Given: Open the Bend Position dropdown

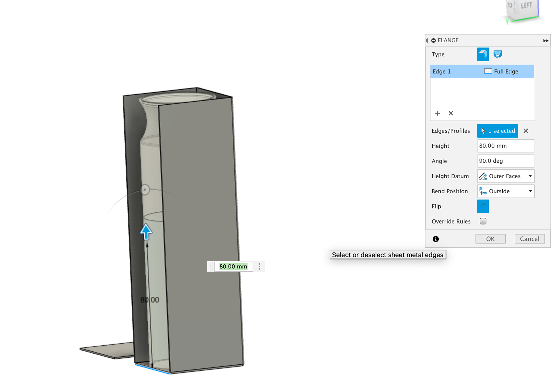Looking at the screenshot, I should pyautogui.click(x=505, y=191).
